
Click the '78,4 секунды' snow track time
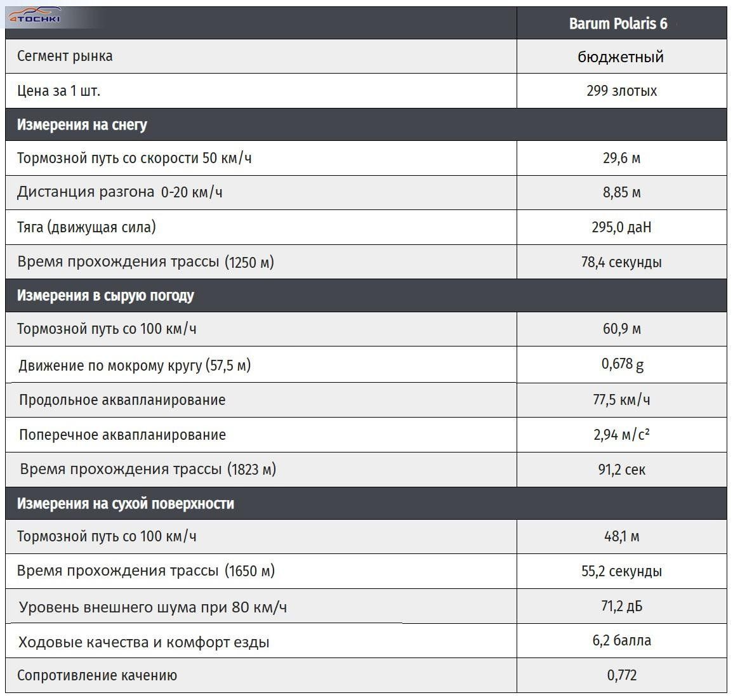click(621, 262)
